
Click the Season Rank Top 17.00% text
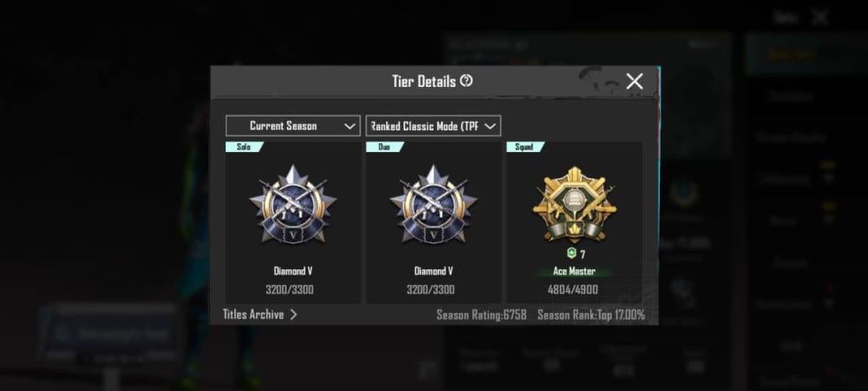[x=591, y=315]
